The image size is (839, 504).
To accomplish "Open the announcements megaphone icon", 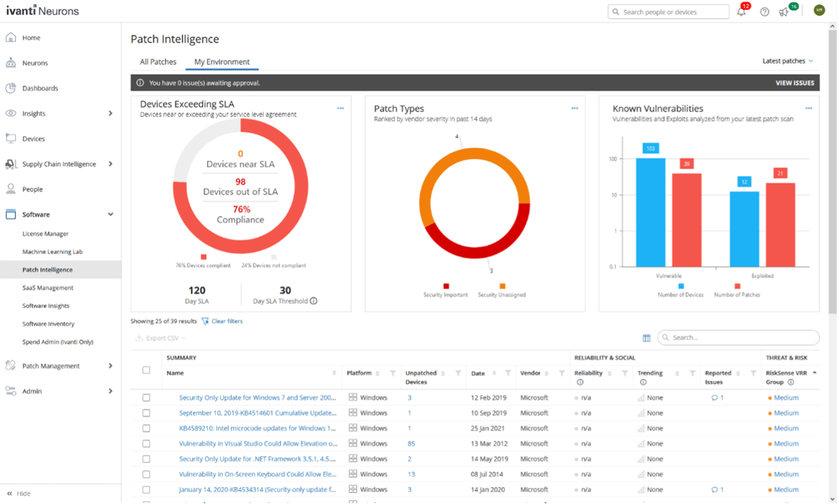I will click(783, 12).
